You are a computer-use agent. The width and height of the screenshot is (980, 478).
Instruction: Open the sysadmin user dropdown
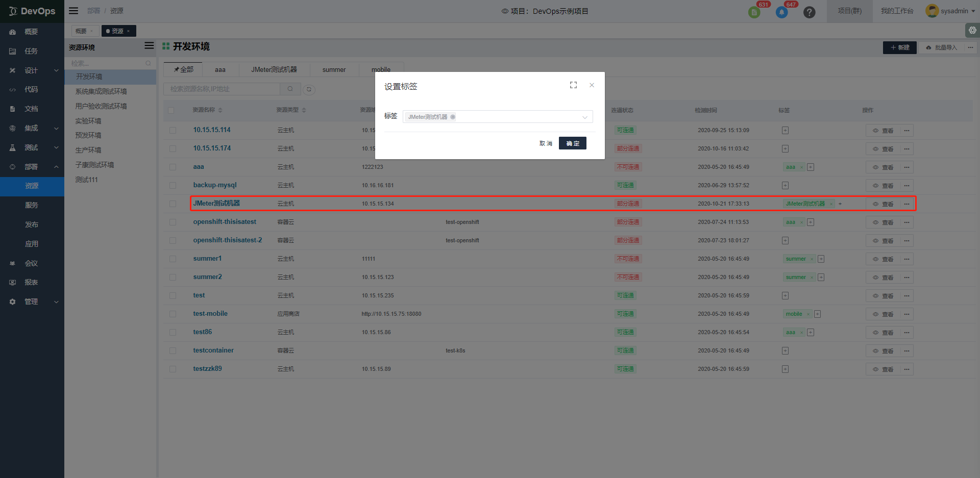click(x=950, y=11)
